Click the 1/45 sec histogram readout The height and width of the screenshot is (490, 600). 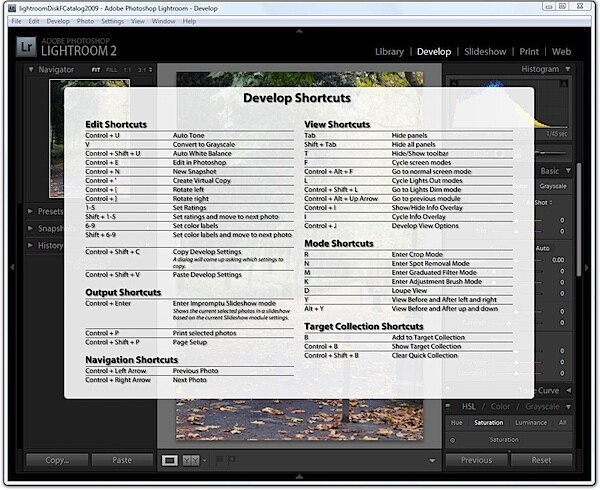[x=557, y=133]
